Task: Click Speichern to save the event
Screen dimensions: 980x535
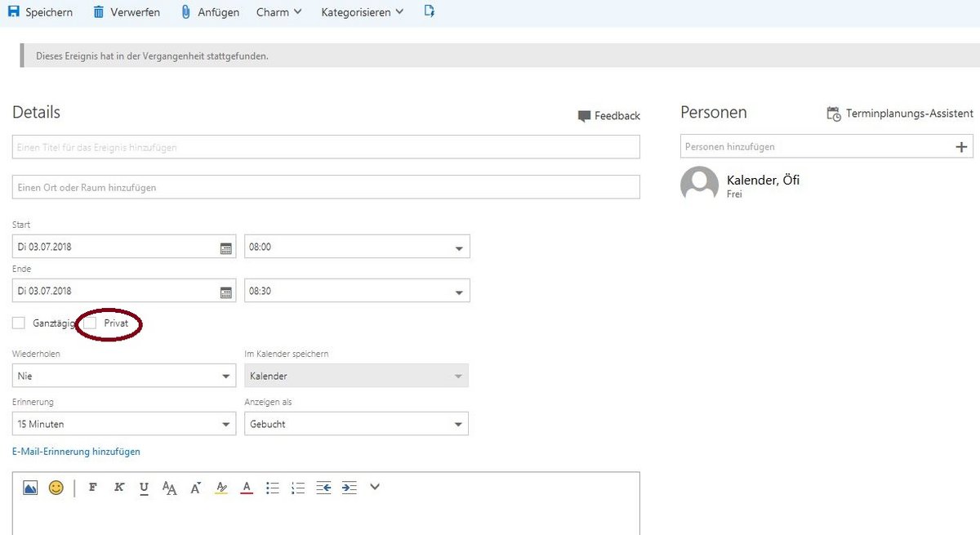Action: [39, 12]
